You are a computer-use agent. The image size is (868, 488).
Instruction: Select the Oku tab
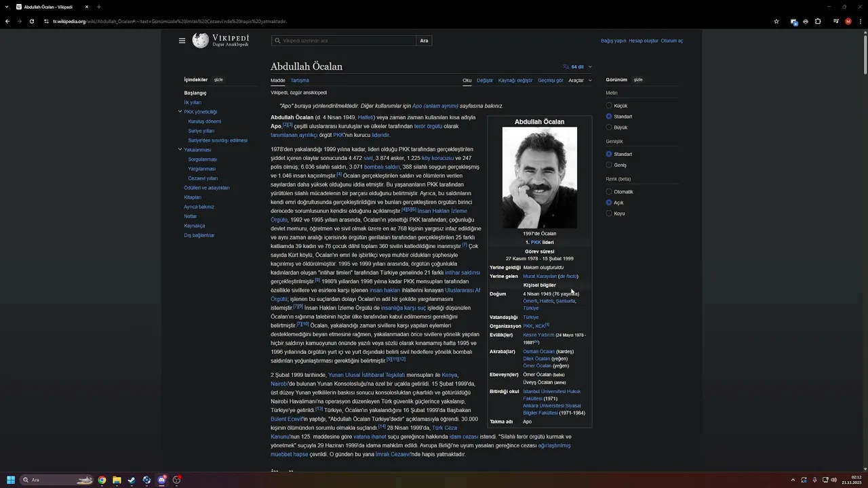pos(467,80)
